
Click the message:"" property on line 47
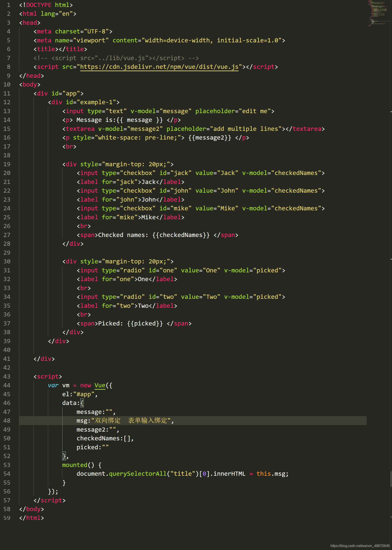pyautogui.click(x=96, y=412)
